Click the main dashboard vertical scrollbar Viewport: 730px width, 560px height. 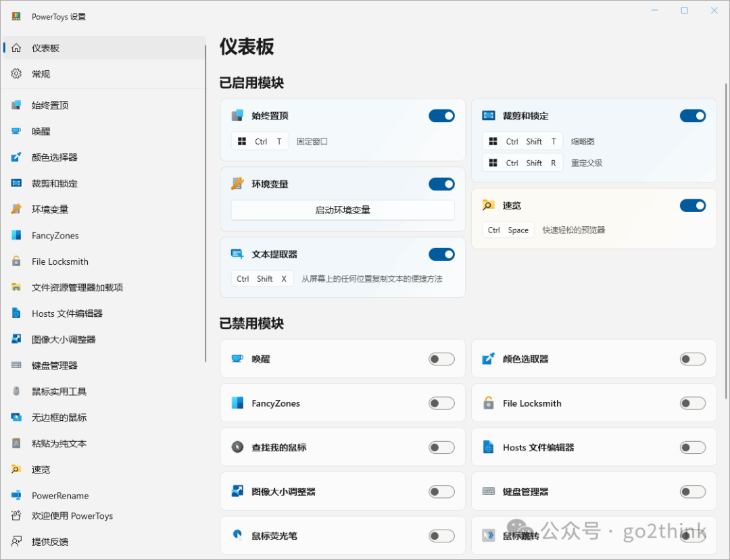point(726,241)
